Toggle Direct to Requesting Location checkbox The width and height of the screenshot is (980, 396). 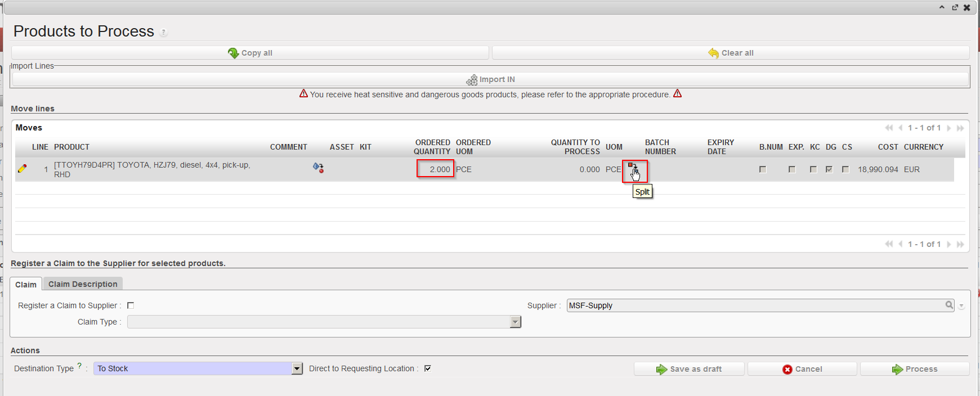tap(428, 368)
